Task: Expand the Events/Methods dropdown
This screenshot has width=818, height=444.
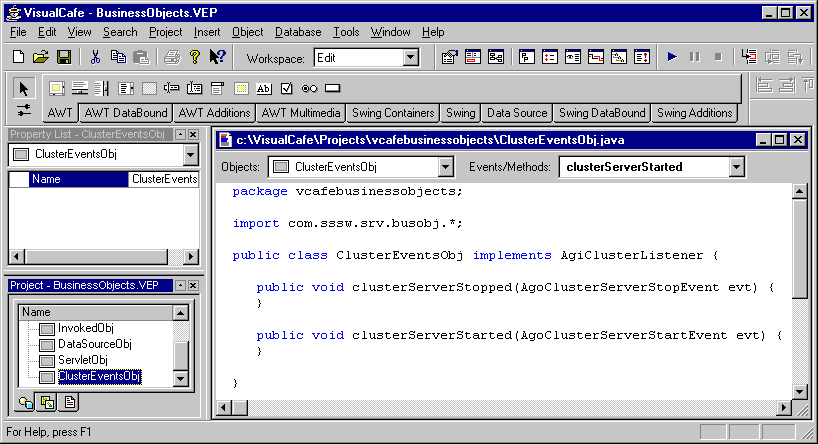Action: [x=736, y=167]
